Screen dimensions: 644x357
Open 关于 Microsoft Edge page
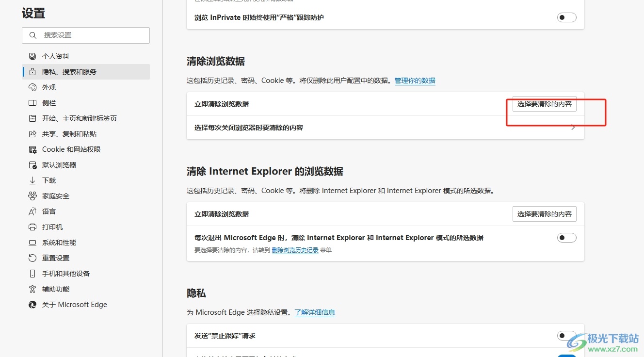tap(86, 305)
